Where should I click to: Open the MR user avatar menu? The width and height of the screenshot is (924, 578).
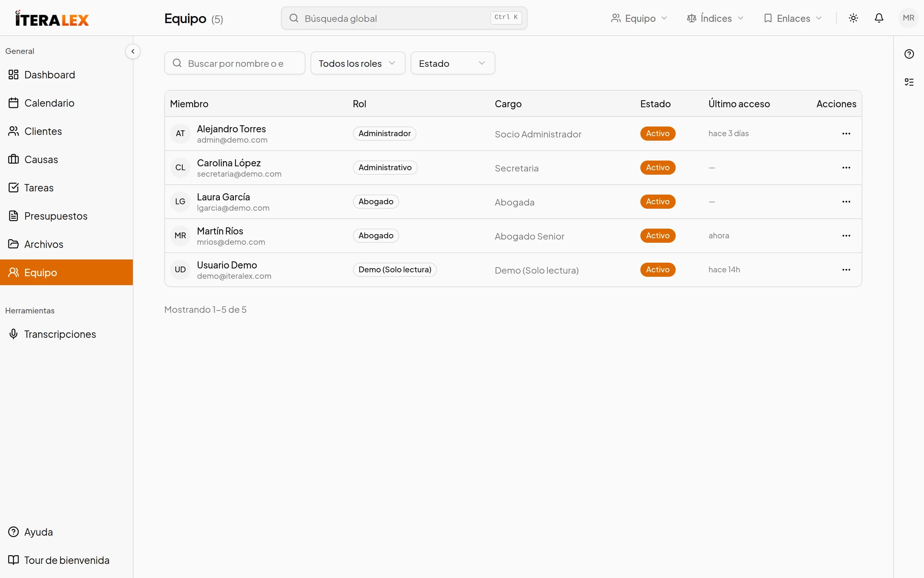coord(908,18)
